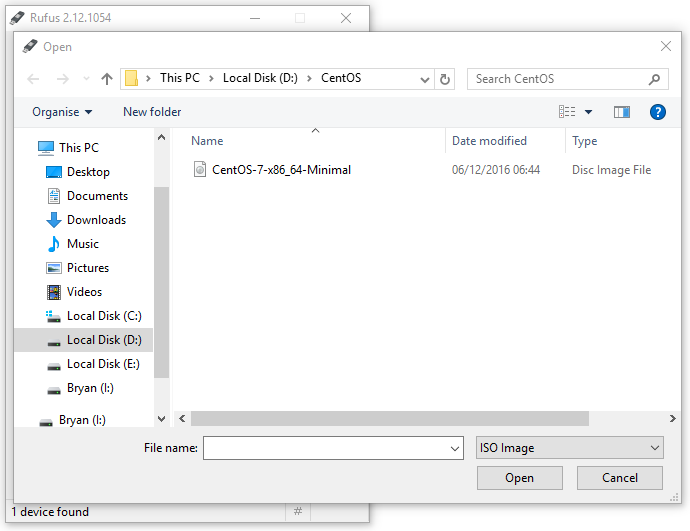This screenshot has height=531, width=690.
Task: Create a New folder
Action: [x=152, y=112]
